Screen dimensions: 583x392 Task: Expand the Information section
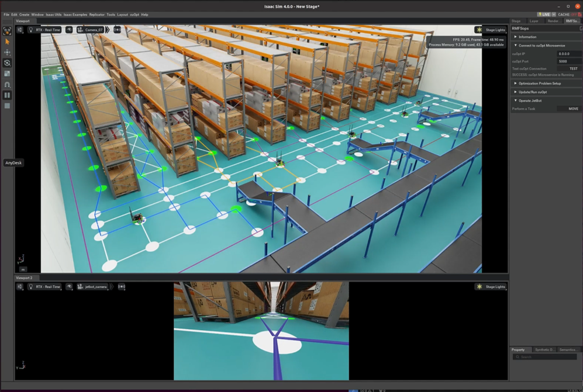[546, 37]
